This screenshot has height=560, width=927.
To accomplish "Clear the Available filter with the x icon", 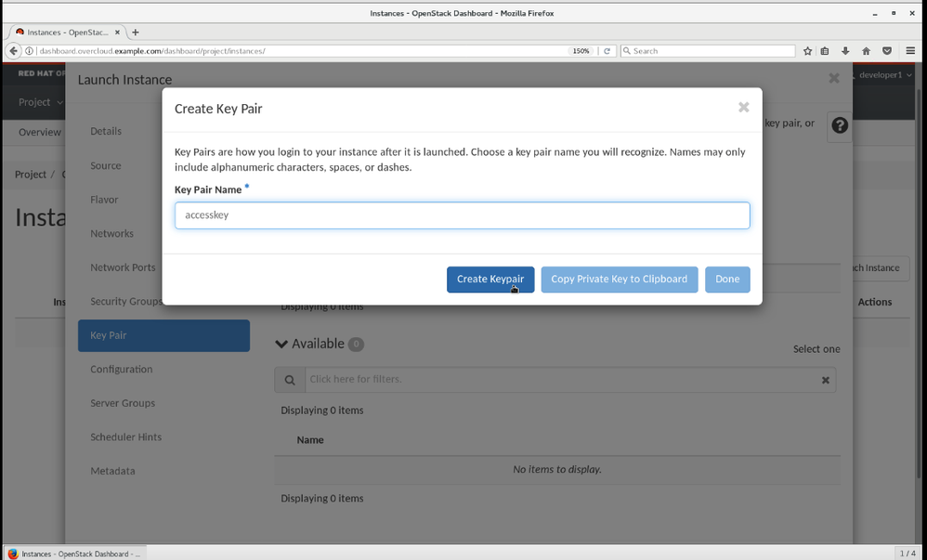I will 825,380.
